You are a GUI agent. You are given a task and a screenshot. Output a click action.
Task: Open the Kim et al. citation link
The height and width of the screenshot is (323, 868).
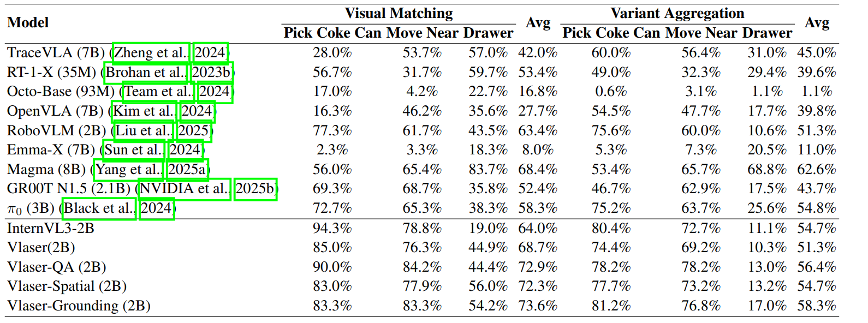(x=144, y=111)
